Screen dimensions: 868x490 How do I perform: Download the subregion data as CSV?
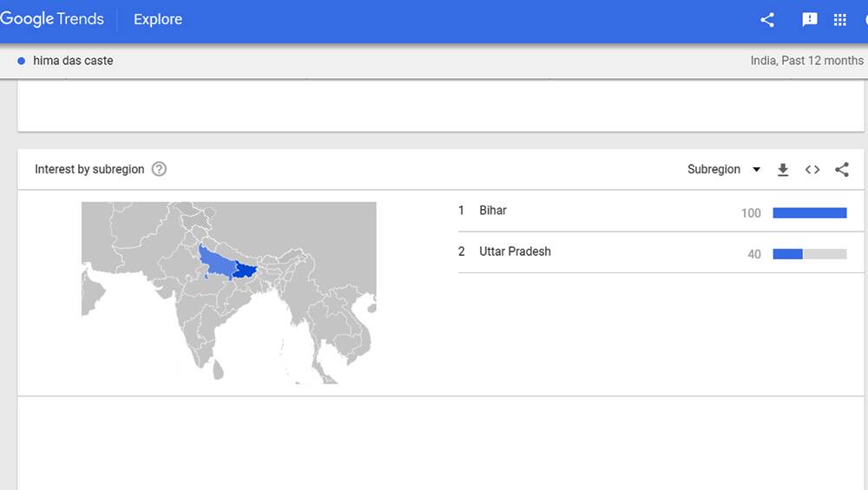coord(783,169)
